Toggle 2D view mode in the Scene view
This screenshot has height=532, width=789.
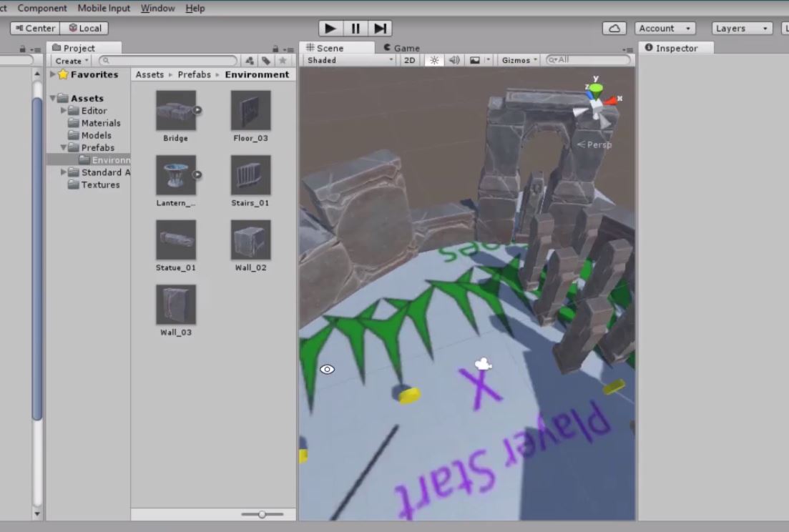click(410, 60)
